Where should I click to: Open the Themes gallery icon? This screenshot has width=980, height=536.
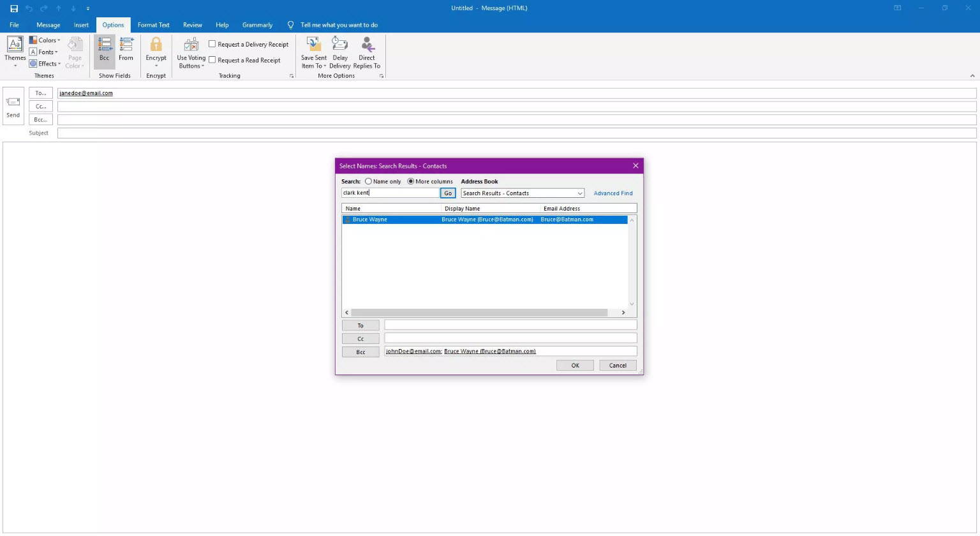click(15, 45)
